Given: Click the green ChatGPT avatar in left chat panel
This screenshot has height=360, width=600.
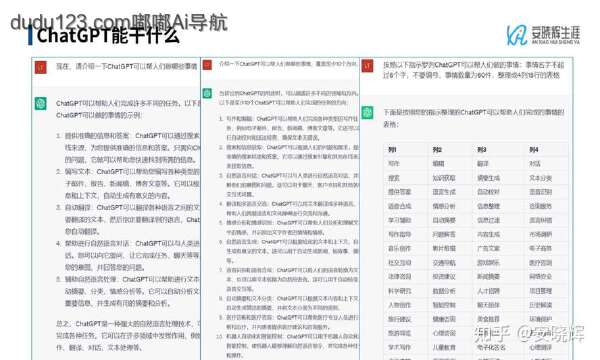Looking at the screenshot, I should pos(41,103).
